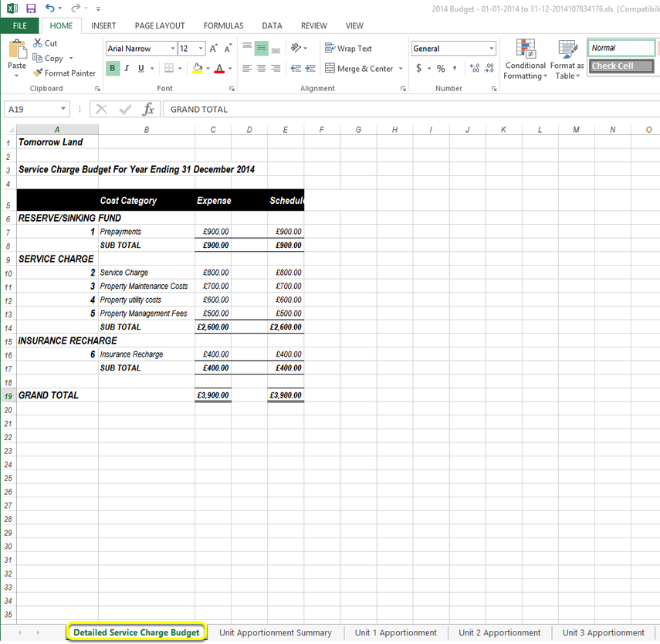Click the Redo arrow icon
This screenshot has width=660, height=644.
click(x=76, y=8)
